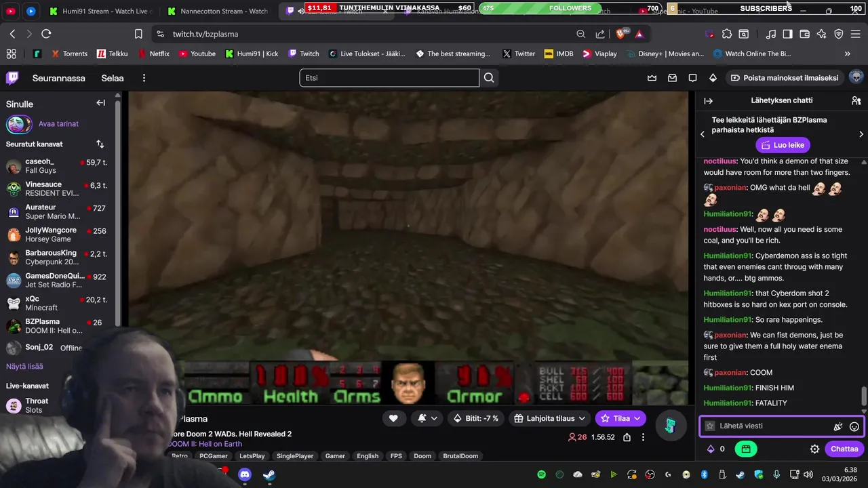Open Bits celebration icon in chat input

point(838,426)
